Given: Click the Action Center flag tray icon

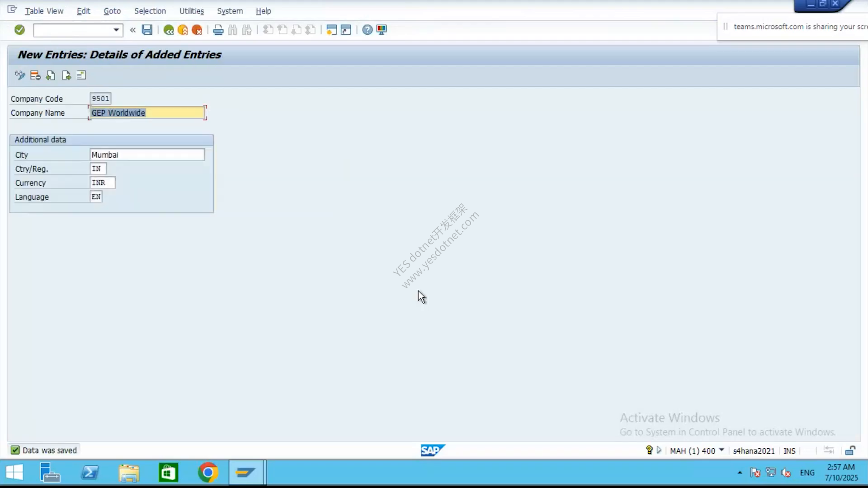Looking at the screenshot, I should tap(755, 473).
